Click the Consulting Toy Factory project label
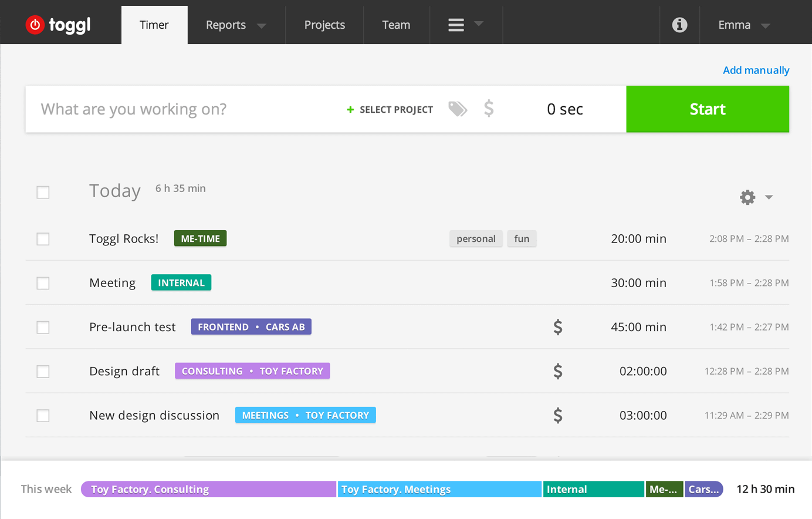812x519 pixels. (252, 371)
